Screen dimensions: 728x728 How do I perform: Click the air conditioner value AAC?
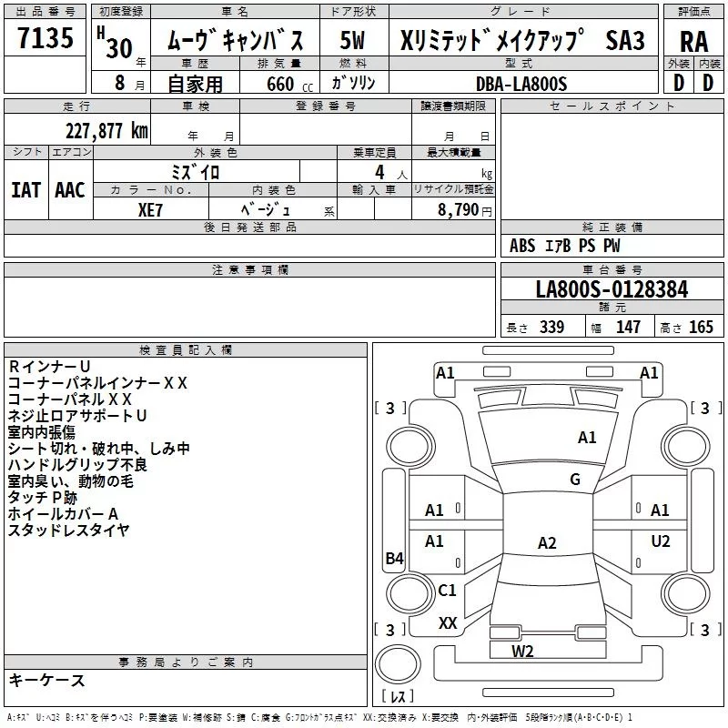coord(70,190)
